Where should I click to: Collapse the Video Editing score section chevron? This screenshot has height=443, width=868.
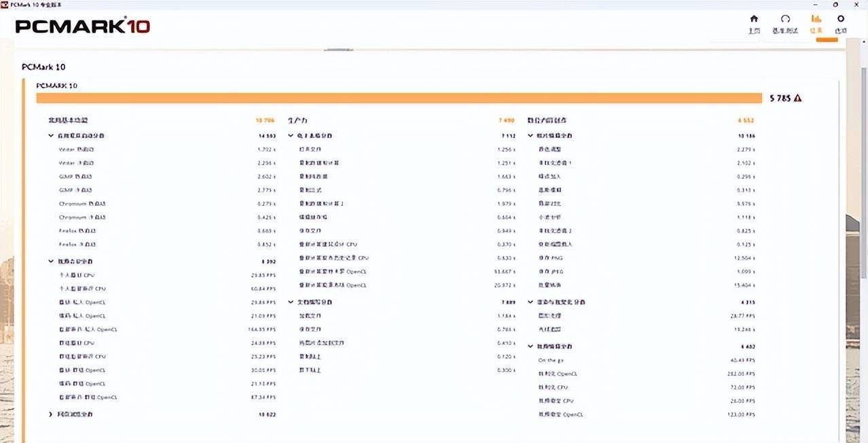(530, 347)
